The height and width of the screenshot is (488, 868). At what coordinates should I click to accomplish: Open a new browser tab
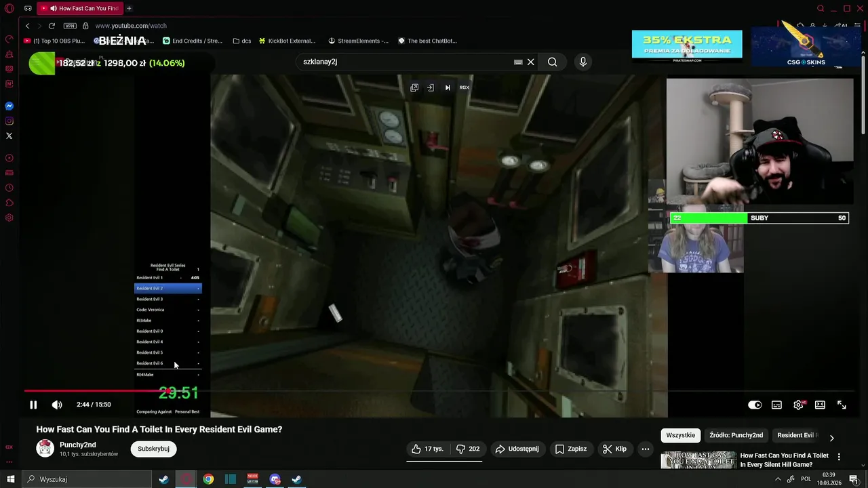[129, 8]
